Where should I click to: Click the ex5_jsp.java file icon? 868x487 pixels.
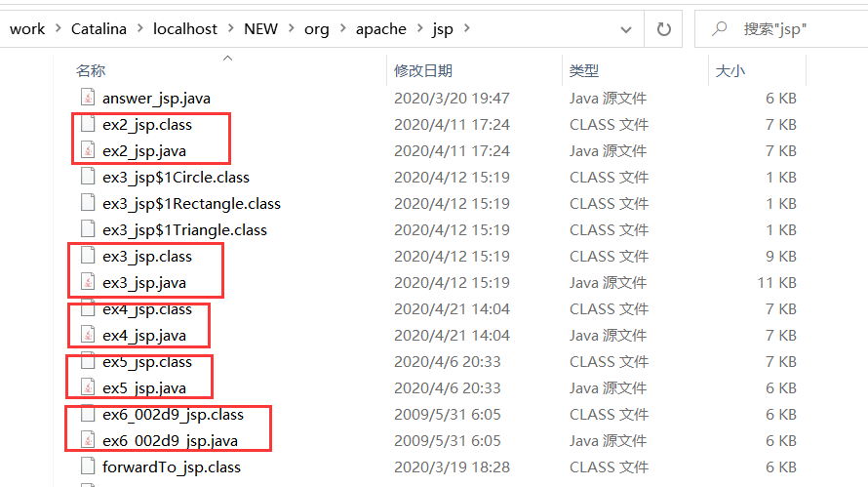coord(88,387)
